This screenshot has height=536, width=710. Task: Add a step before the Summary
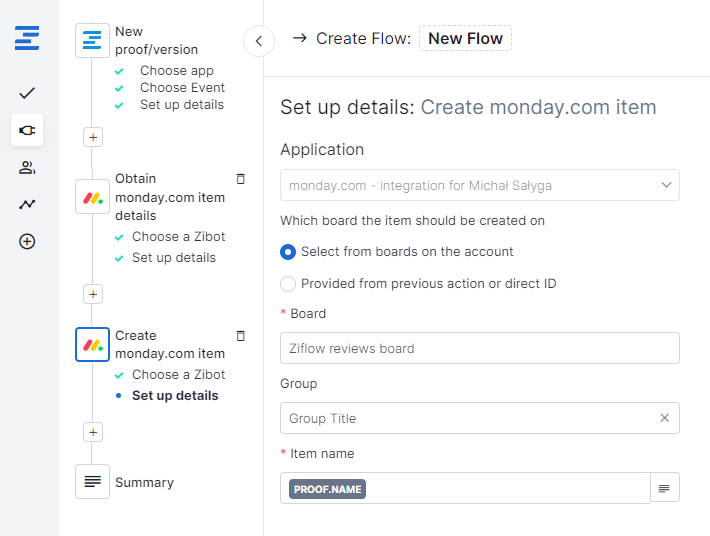[93, 432]
